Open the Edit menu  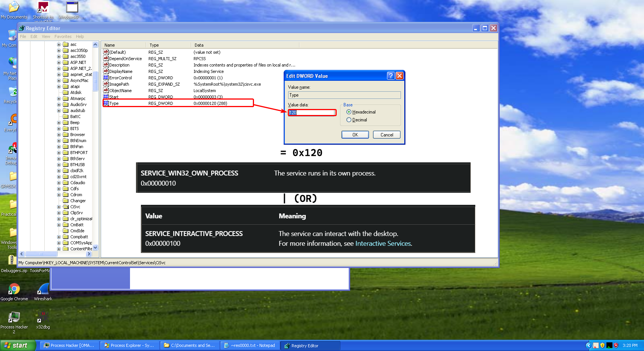pos(34,36)
